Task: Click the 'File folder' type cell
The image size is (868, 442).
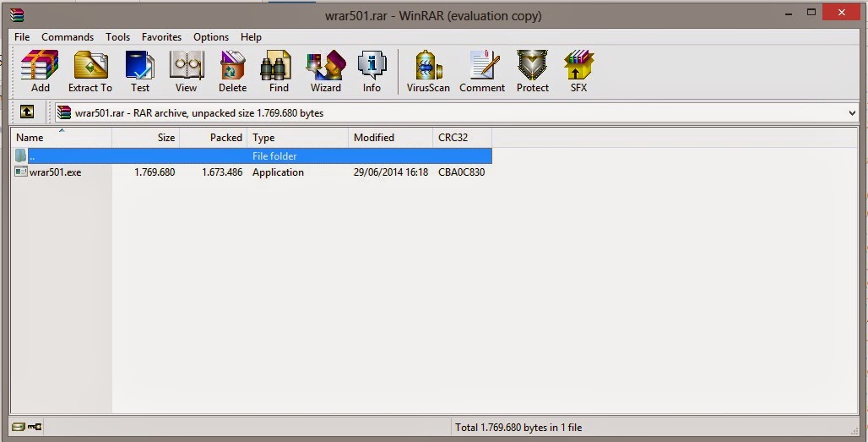Action: pos(274,156)
